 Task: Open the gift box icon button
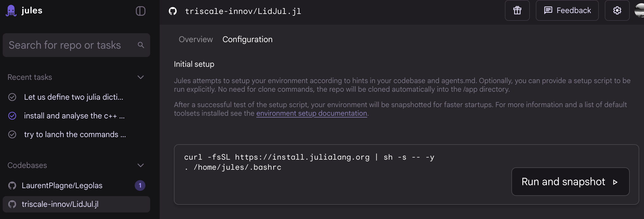pos(517,11)
